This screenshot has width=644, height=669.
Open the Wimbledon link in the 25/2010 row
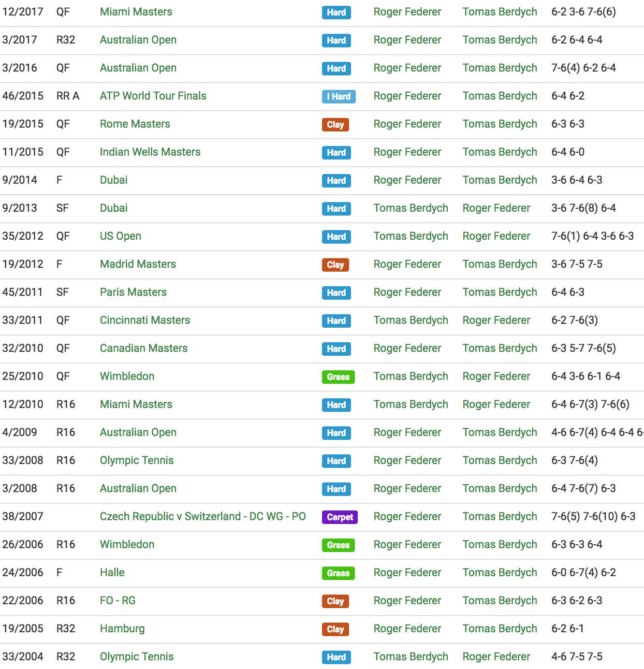(127, 376)
